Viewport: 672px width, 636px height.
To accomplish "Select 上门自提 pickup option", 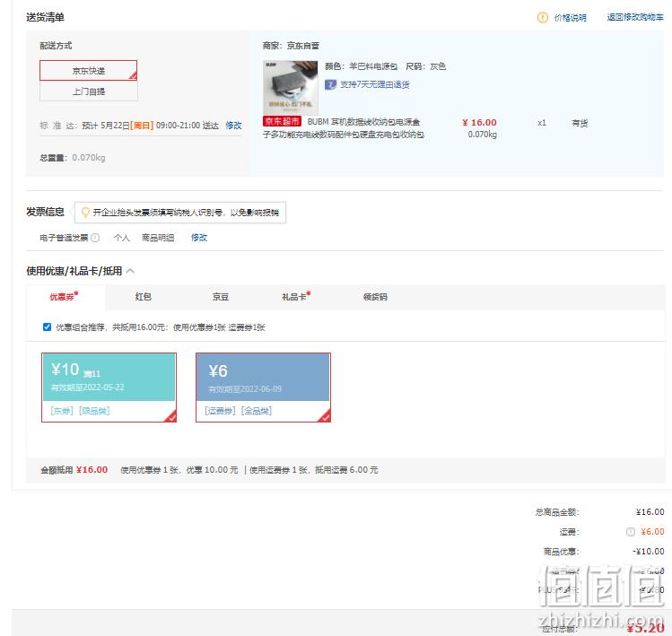I will [88, 91].
